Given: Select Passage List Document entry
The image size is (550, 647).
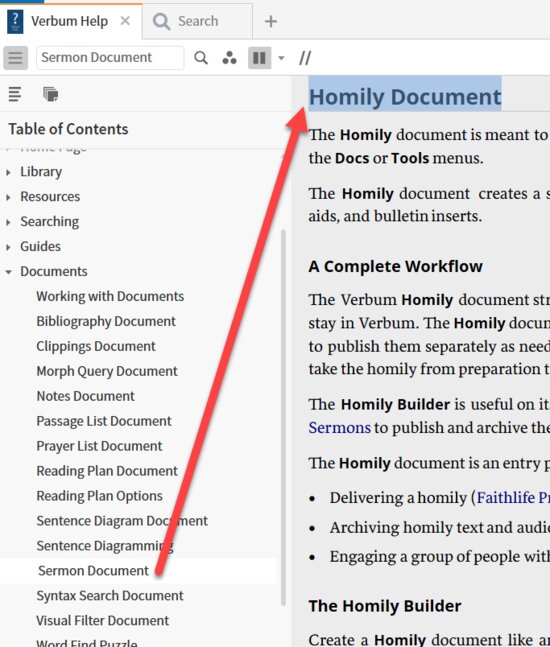Looking at the screenshot, I should [x=104, y=421].
